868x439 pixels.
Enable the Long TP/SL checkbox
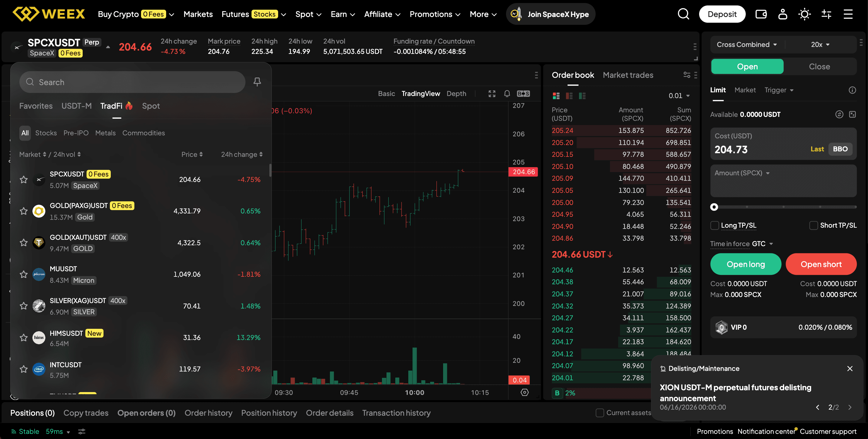tap(714, 225)
